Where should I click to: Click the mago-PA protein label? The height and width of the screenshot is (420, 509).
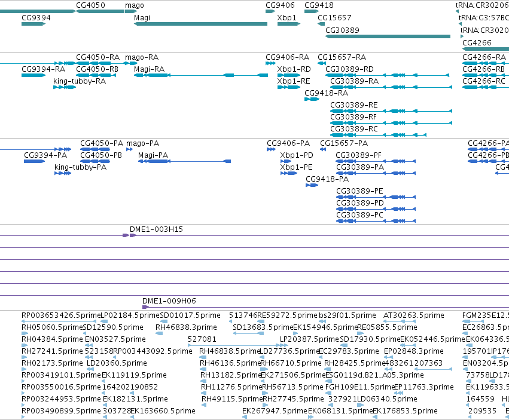[143, 143]
